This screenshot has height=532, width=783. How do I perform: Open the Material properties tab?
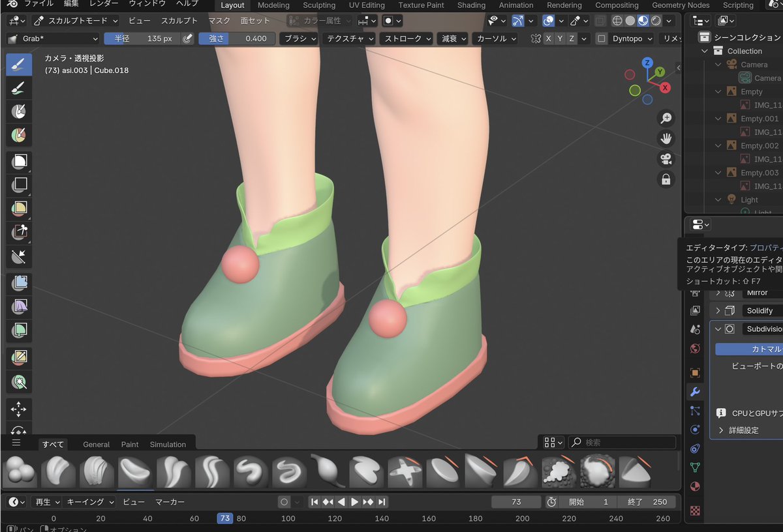(x=695, y=486)
